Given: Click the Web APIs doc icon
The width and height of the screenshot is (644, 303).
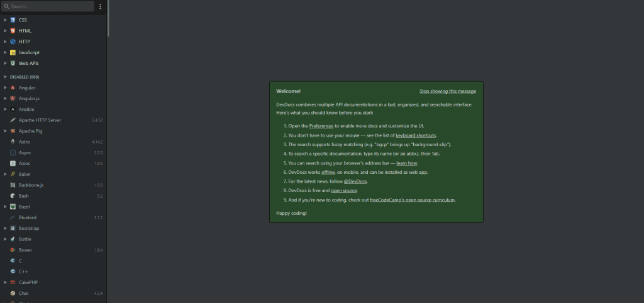Looking at the screenshot, I should pos(13,64).
